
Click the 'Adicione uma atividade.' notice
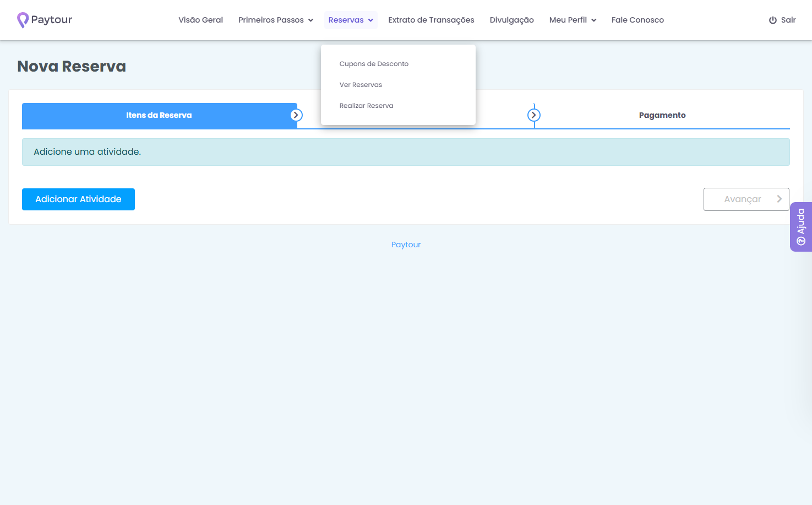click(x=406, y=152)
